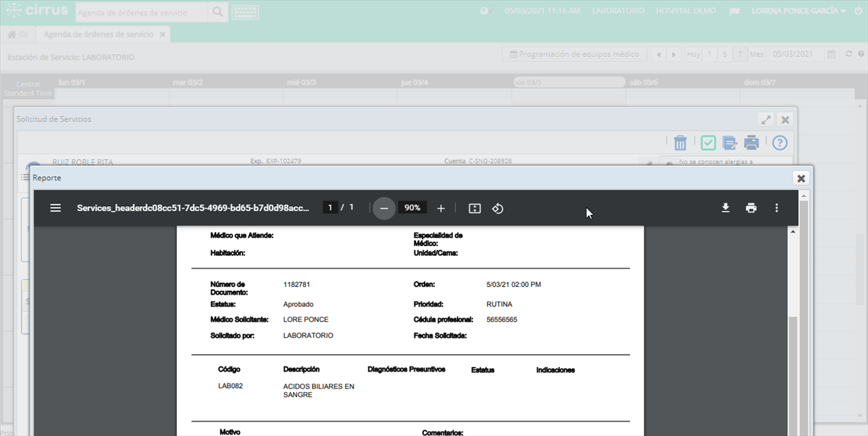Select the fit-to-page icon in the PDF toolbar
Screen dimensions: 868x436
click(474, 208)
